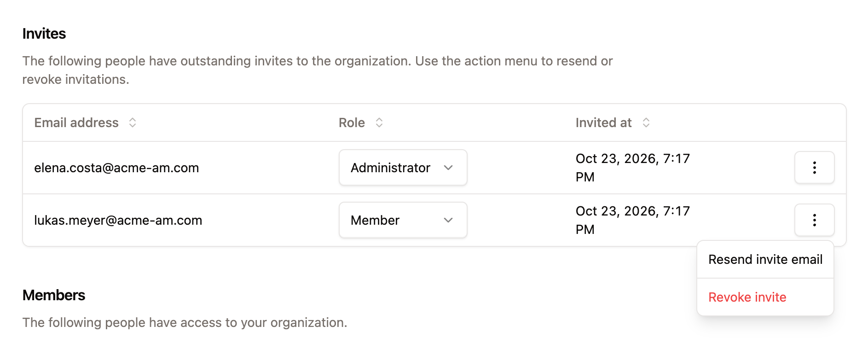Screen dimensions: 868x338
Task: Click the invited date in lukas.meyer row
Action: coord(633,220)
